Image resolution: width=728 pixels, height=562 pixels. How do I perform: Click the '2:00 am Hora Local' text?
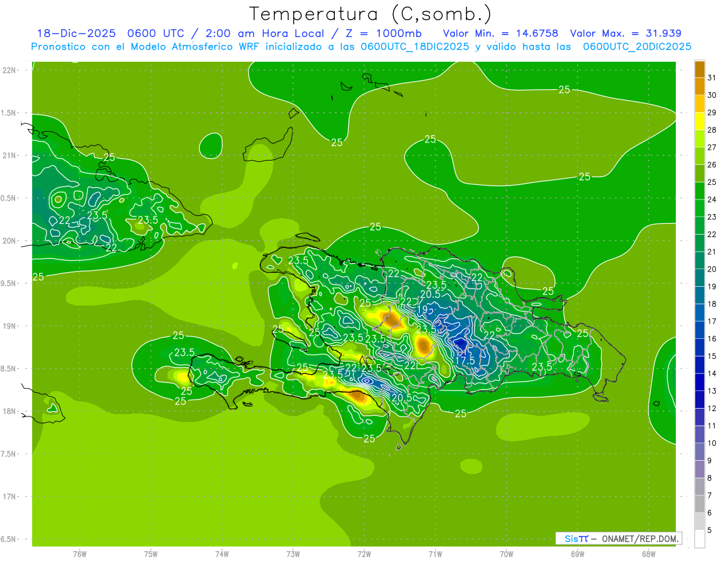266,33
